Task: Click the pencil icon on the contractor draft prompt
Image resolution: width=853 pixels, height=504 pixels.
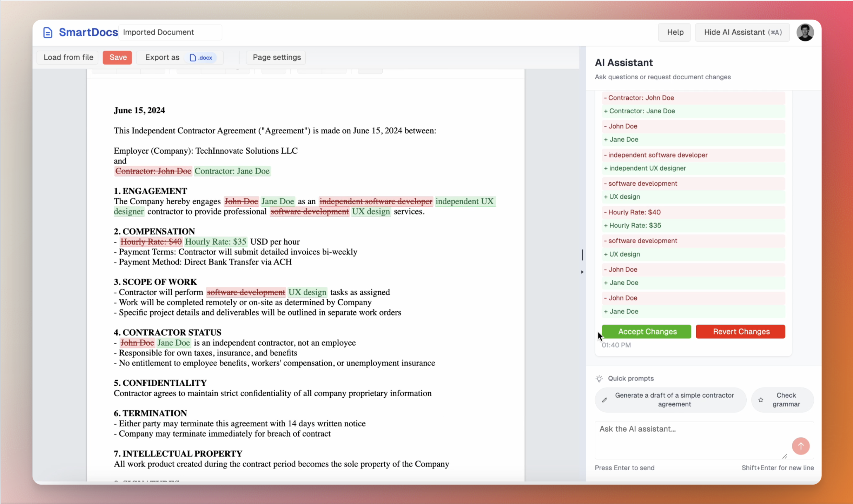Action: pos(604,400)
